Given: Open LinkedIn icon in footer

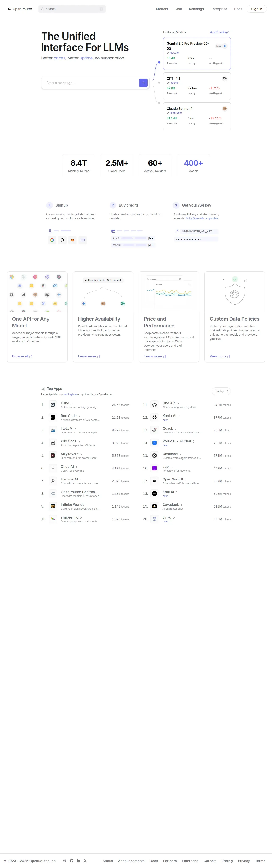Looking at the screenshot, I should (78, 860).
